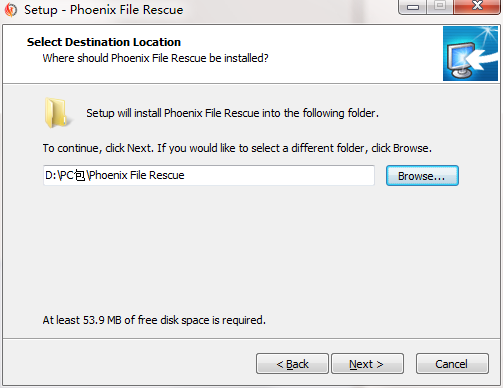Click the blank space right of the window title
The width and height of the screenshot is (503, 388).
click(x=290, y=10)
